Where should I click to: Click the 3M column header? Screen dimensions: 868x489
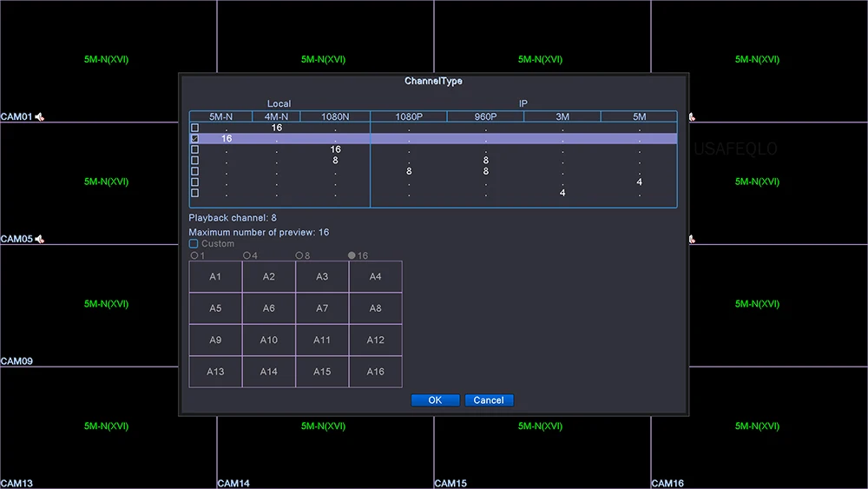pos(562,117)
